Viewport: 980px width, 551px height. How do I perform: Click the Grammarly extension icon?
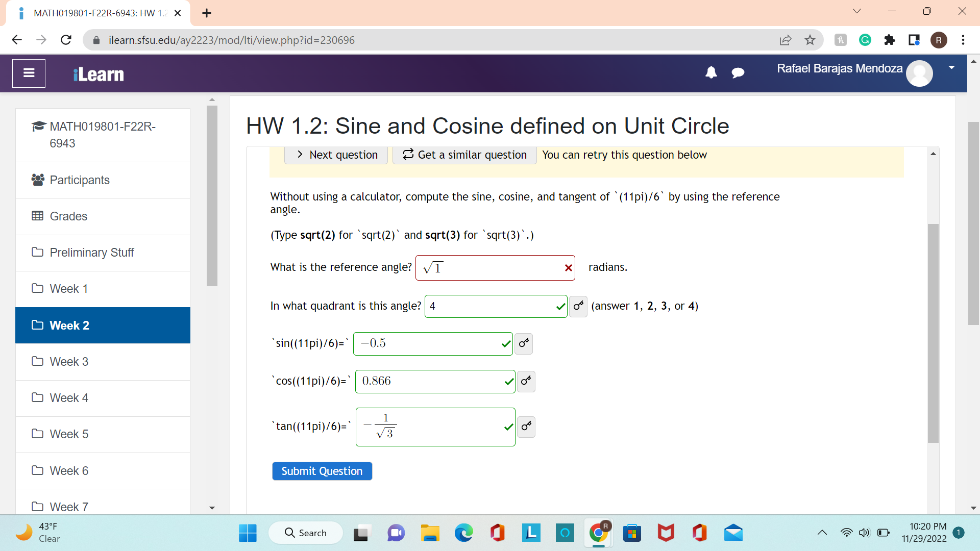coord(865,40)
